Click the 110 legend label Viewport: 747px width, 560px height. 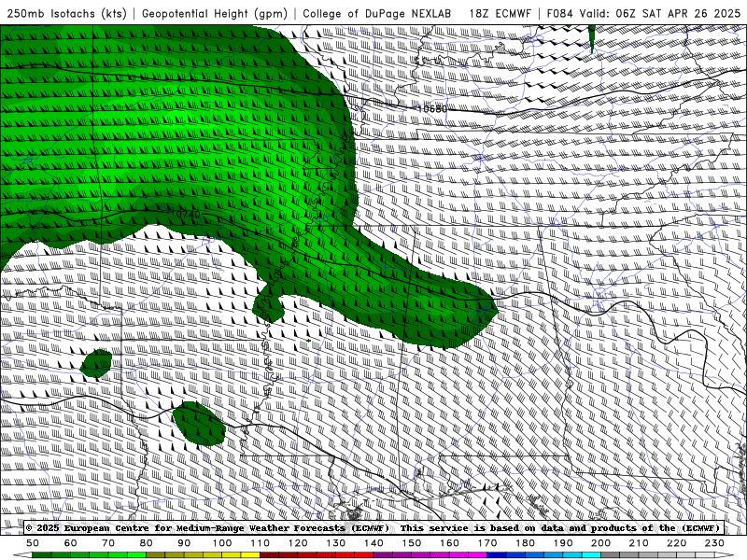260,543
